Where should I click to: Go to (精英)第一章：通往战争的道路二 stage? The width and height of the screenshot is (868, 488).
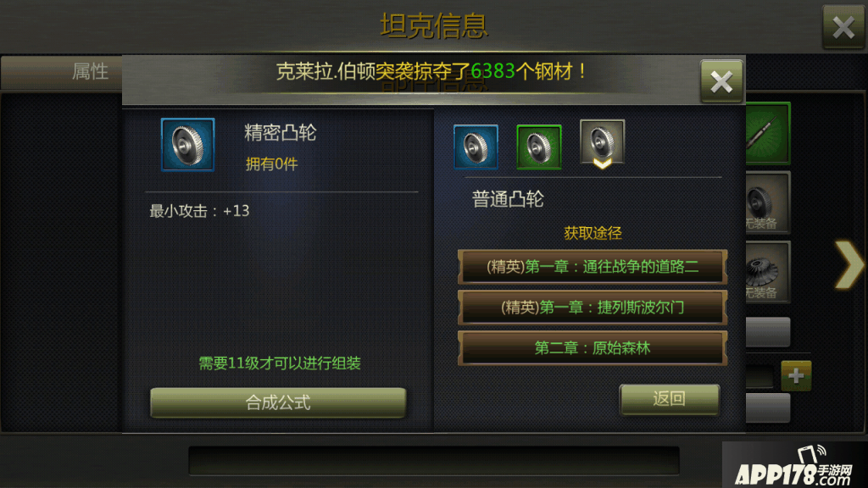[x=593, y=267]
